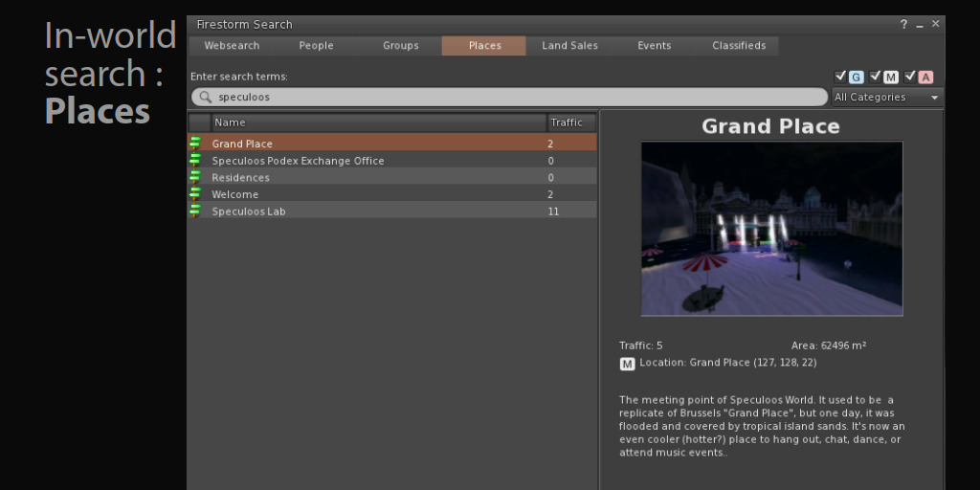The image size is (980, 490).
Task: Sort results by Traffic column header
Action: pyautogui.click(x=571, y=122)
